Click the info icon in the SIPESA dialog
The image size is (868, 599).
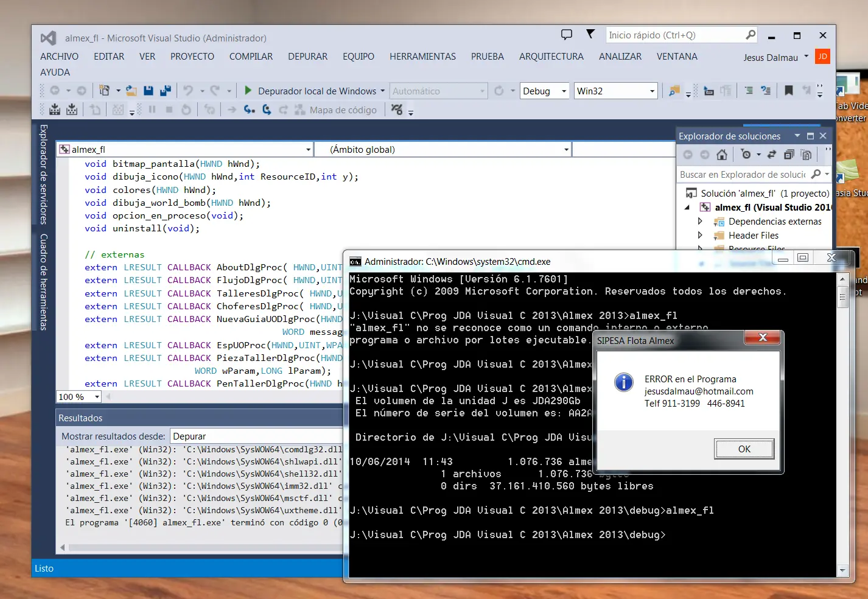[x=624, y=382]
